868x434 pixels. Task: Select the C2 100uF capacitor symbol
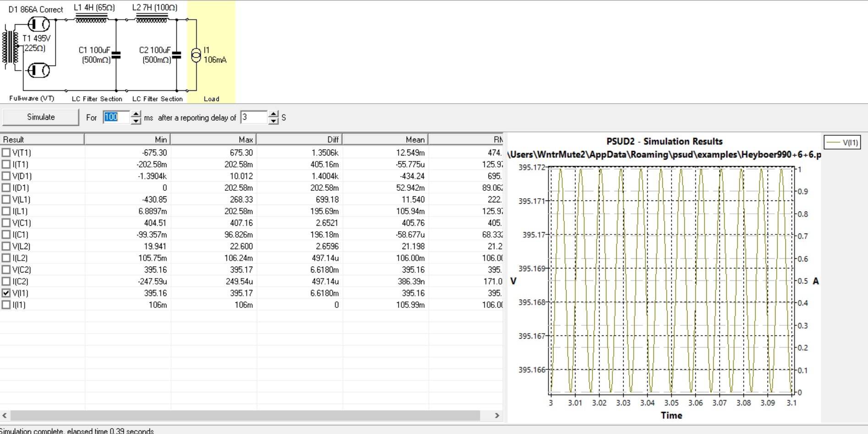click(x=177, y=56)
